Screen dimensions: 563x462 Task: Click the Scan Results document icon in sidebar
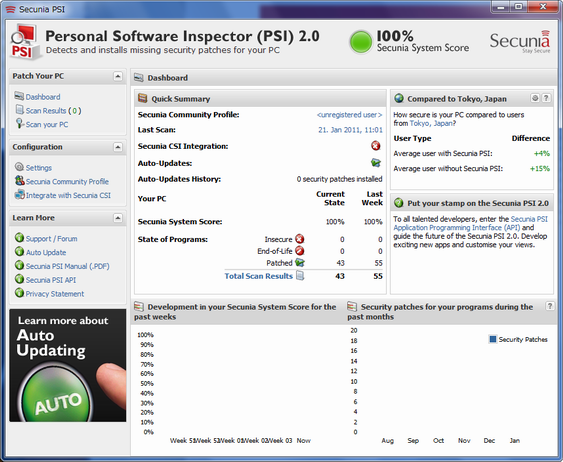point(20,110)
